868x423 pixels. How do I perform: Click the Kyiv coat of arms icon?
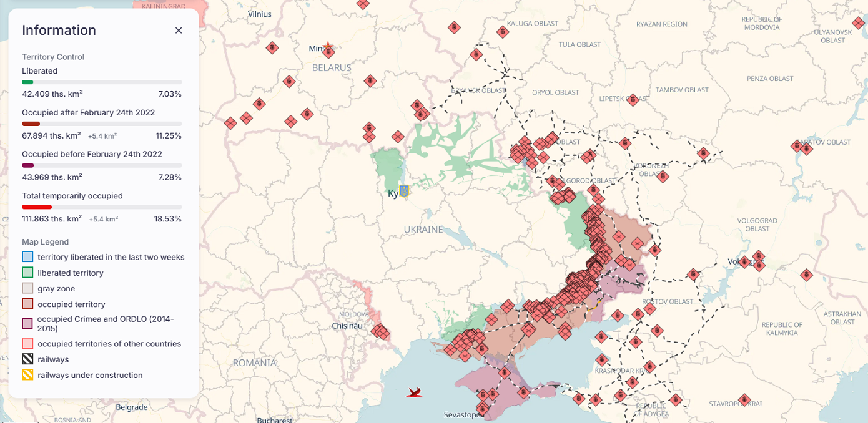(x=404, y=191)
